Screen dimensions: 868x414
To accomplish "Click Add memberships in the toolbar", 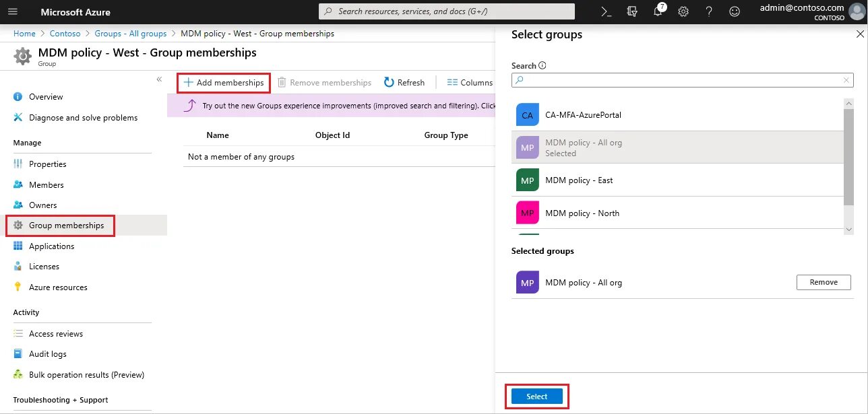I will click(x=224, y=83).
